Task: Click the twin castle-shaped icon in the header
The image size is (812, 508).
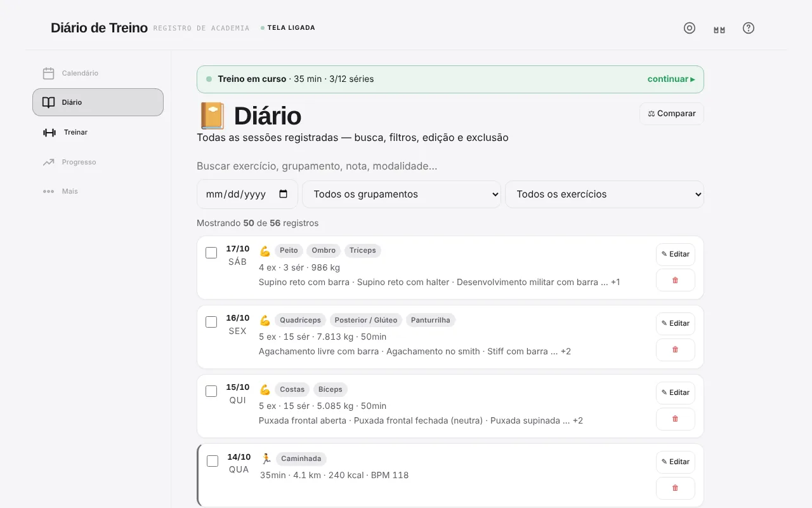Action: [719, 30]
